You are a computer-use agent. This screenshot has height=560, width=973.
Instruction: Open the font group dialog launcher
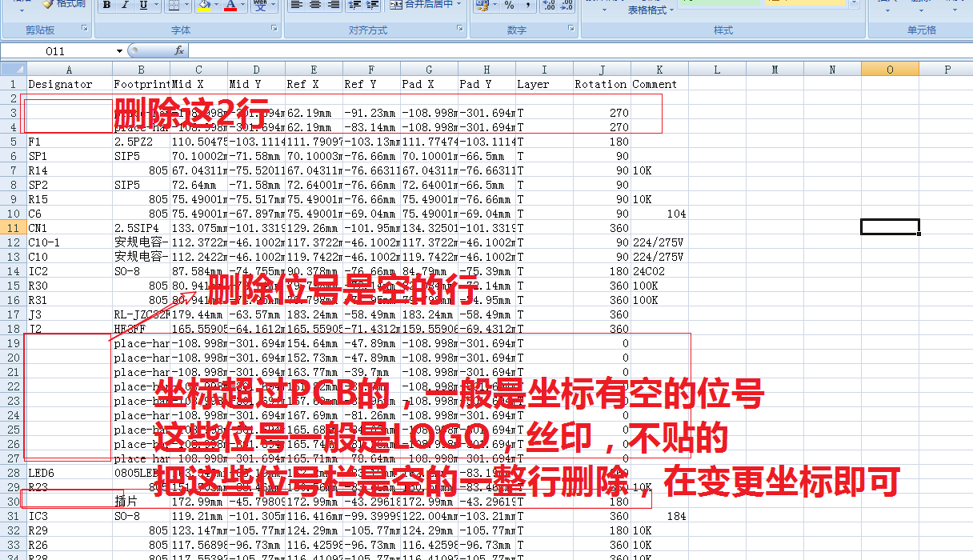click(274, 30)
